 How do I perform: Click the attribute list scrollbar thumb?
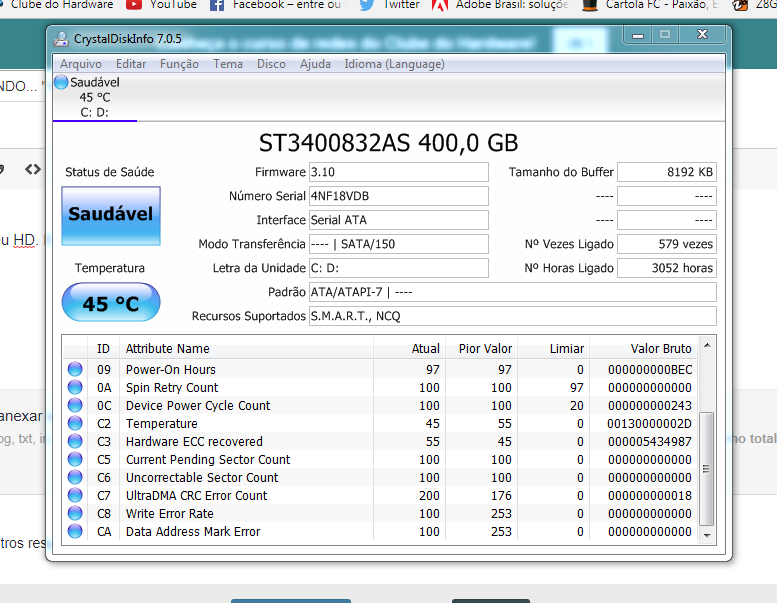tap(707, 468)
